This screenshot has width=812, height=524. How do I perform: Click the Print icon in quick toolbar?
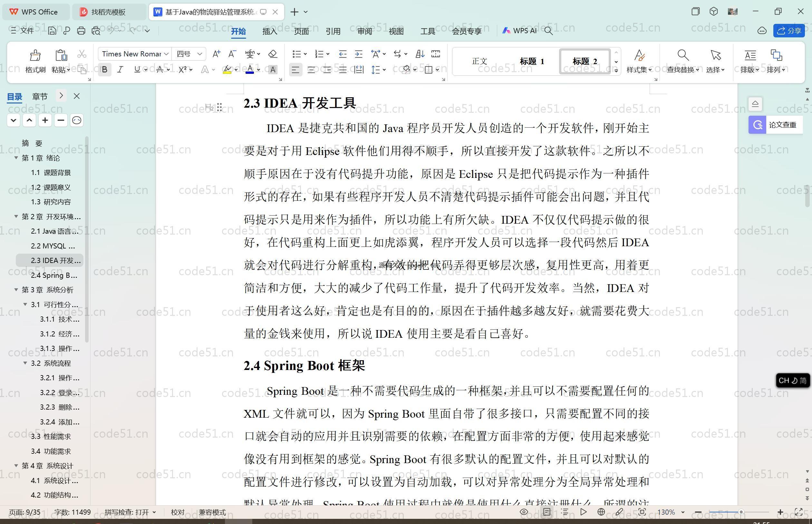[81, 31]
